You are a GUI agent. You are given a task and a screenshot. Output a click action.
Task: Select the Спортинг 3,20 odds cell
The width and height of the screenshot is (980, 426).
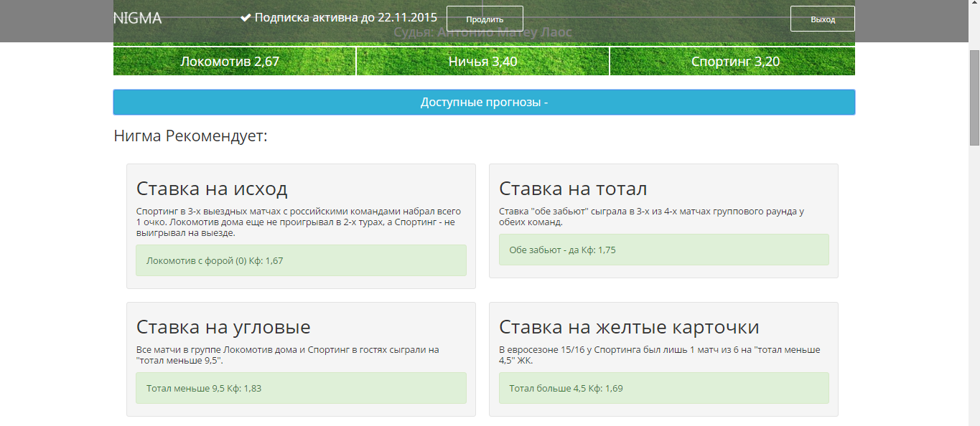pyautogui.click(x=732, y=62)
